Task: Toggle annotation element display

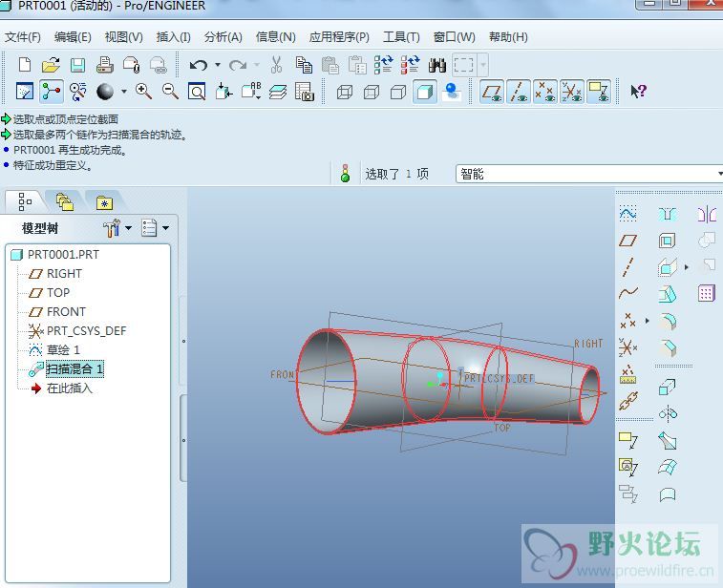Action: point(599,92)
